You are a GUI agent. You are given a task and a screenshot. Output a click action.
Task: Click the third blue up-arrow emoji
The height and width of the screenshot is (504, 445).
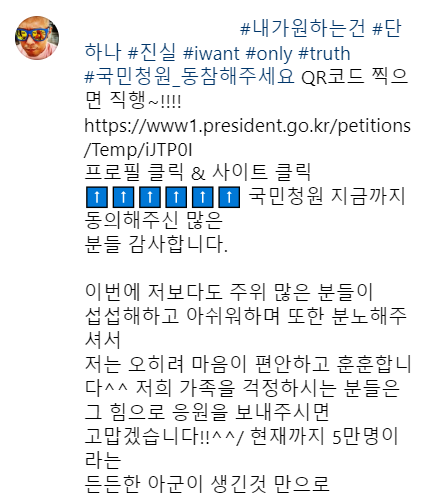[150, 197]
